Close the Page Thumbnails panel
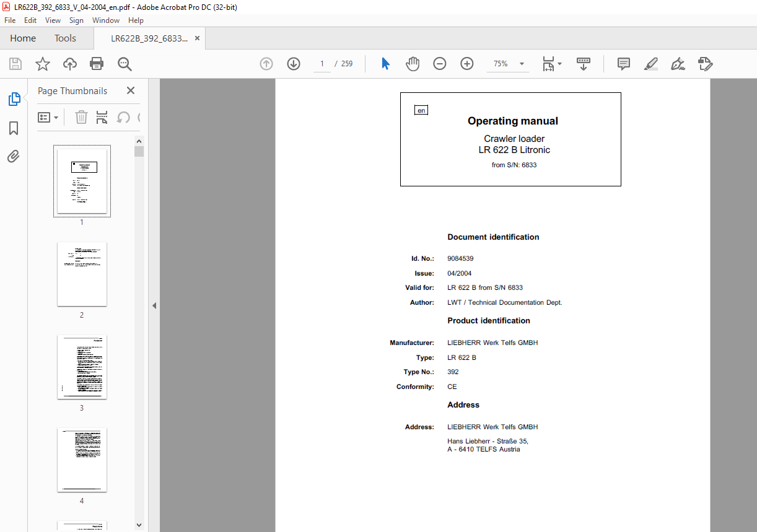 click(131, 90)
